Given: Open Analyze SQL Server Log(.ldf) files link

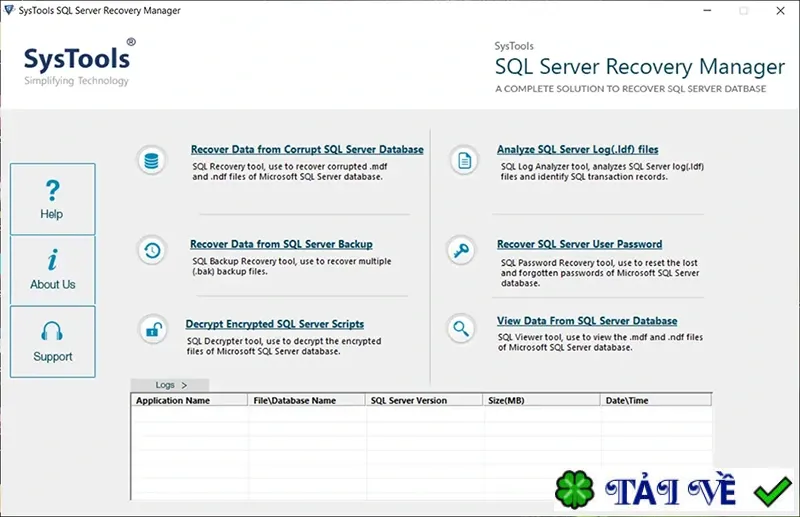Looking at the screenshot, I should (578, 150).
